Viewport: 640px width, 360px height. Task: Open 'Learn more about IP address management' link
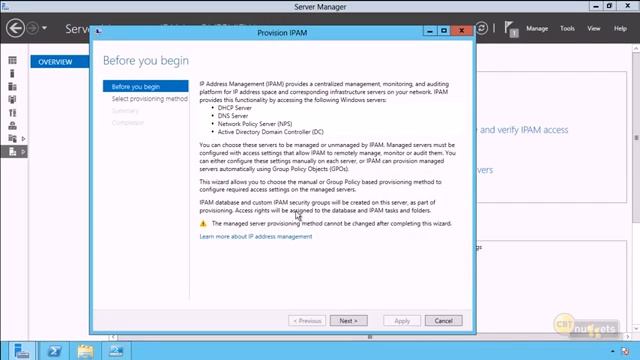[x=256, y=237]
